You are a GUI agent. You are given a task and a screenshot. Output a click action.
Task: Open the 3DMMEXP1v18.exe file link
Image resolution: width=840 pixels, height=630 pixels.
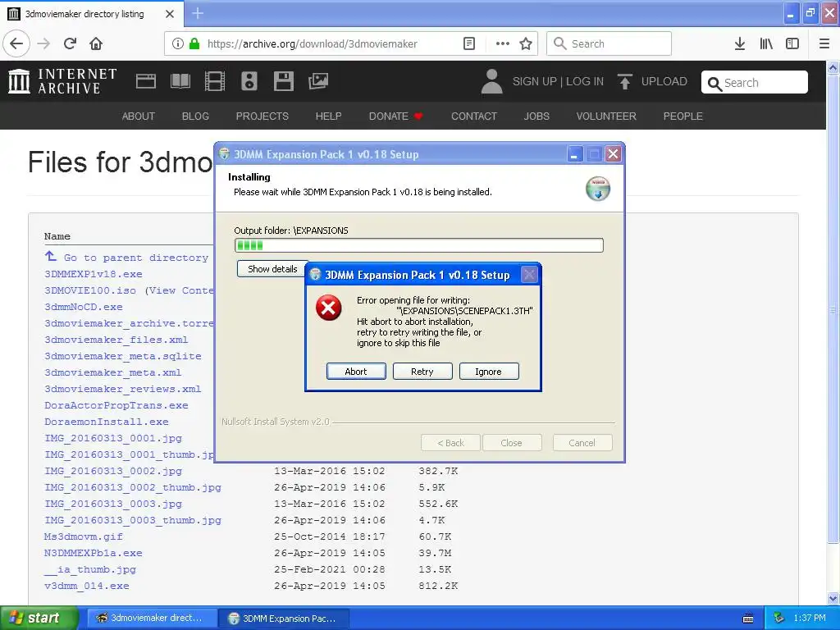94,274
